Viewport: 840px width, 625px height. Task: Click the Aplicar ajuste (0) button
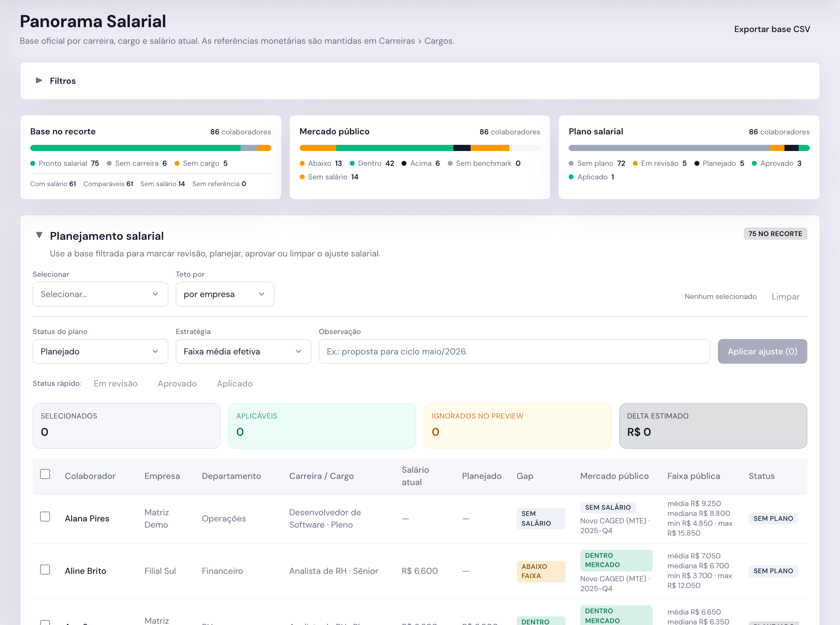762,351
